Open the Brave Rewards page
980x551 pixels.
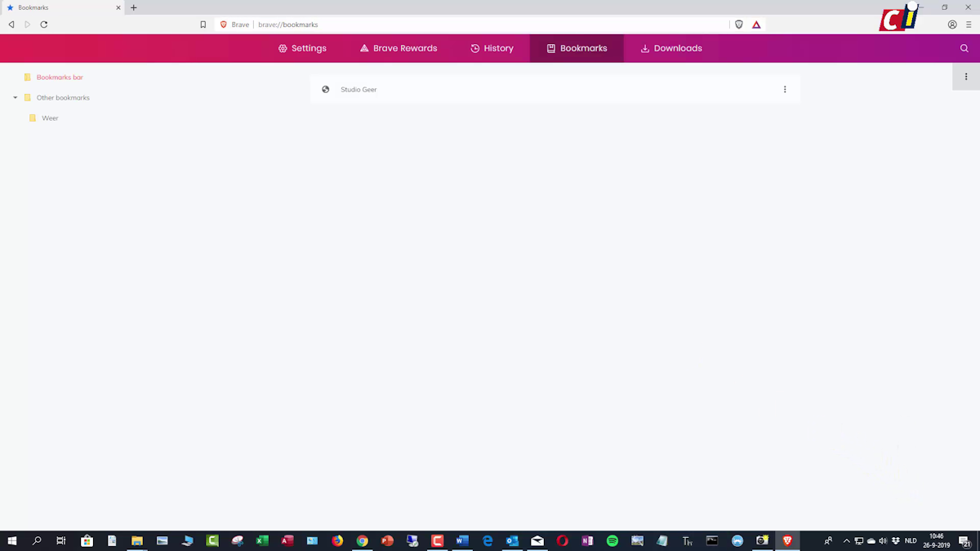pyautogui.click(x=398, y=47)
